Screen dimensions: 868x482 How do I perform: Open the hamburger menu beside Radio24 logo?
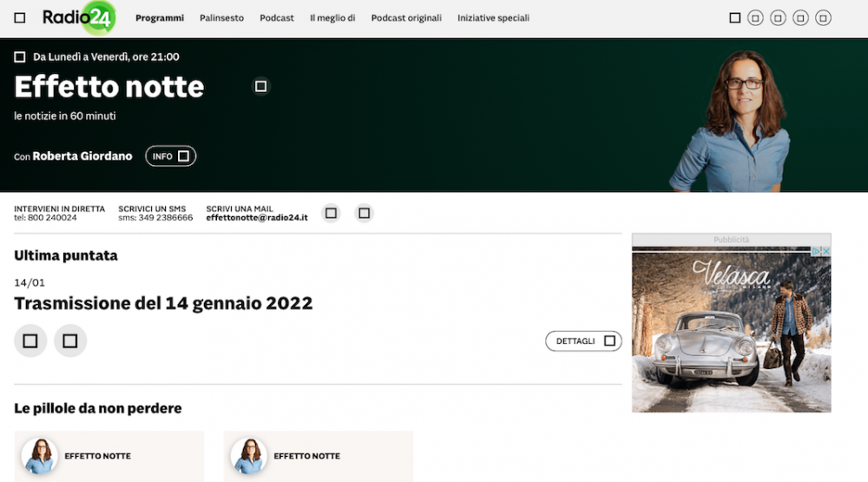(20, 17)
